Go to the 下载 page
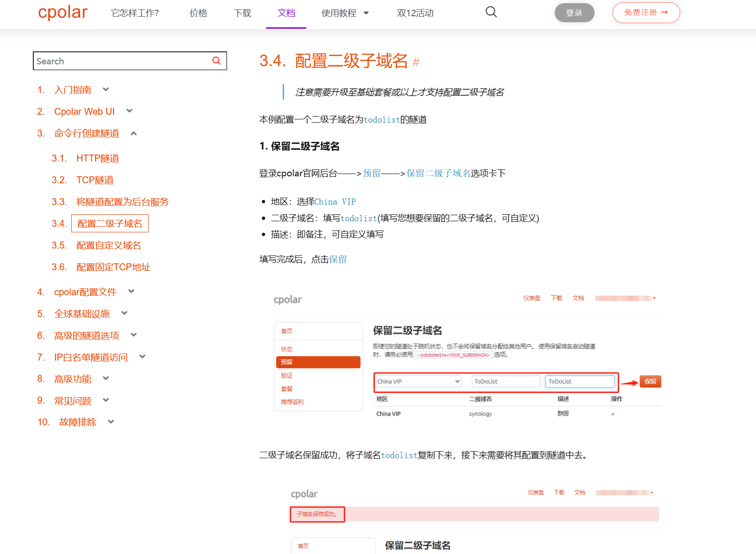 242,13
